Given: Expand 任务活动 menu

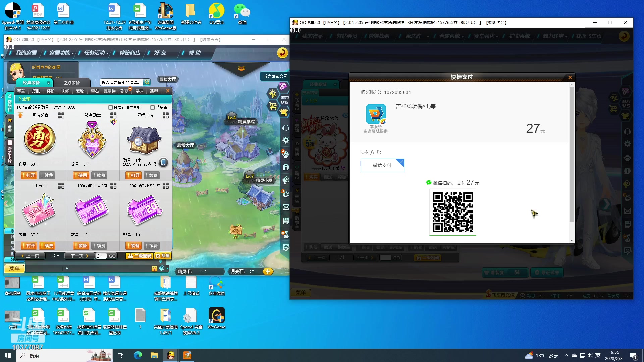Looking at the screenshot, I should [x=96, y=53].
